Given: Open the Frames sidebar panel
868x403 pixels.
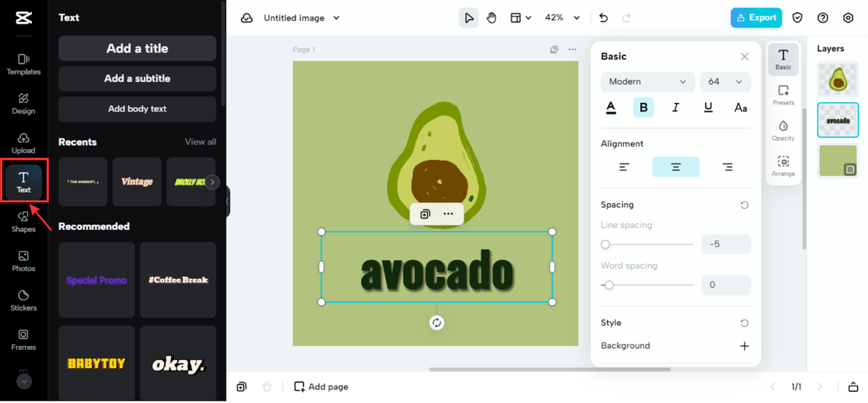Looking at the screenshot, I should point(24,339).
